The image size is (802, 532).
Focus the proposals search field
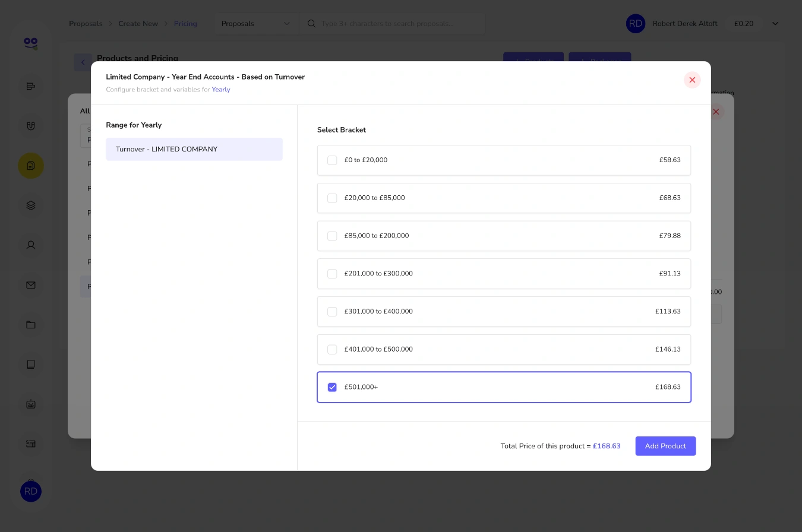pos(392,24)
